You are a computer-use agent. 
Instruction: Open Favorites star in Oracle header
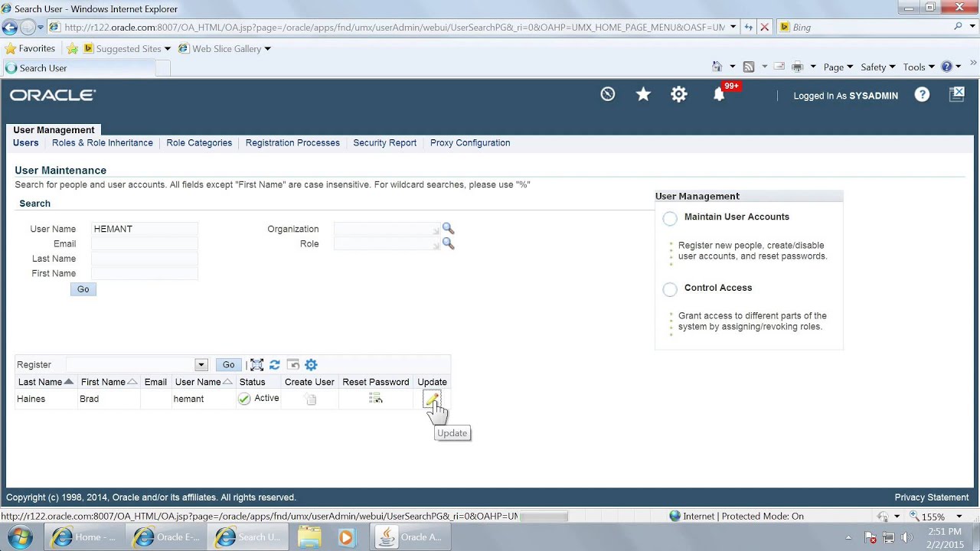click(x=643, y=94)
